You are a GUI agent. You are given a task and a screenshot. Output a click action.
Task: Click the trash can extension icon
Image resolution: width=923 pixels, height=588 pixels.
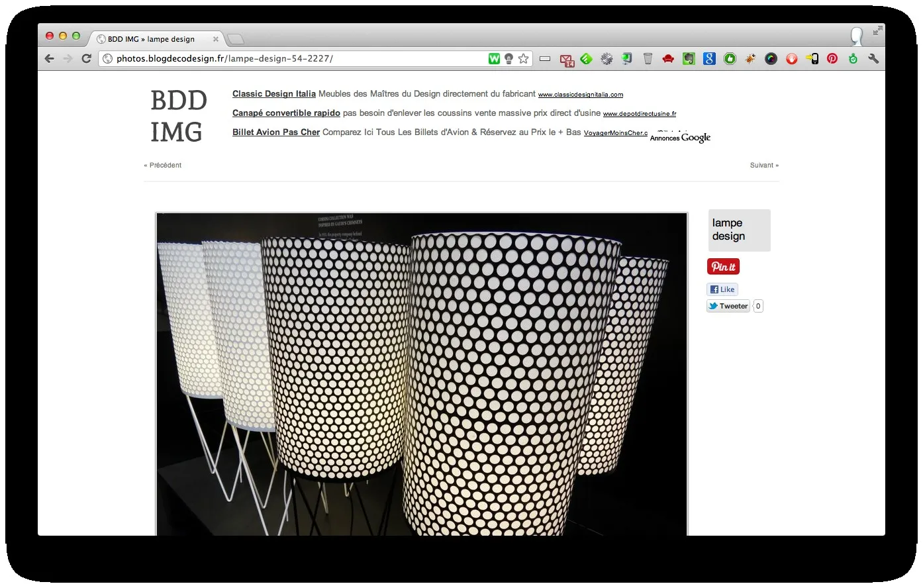(x=648, y=59)
